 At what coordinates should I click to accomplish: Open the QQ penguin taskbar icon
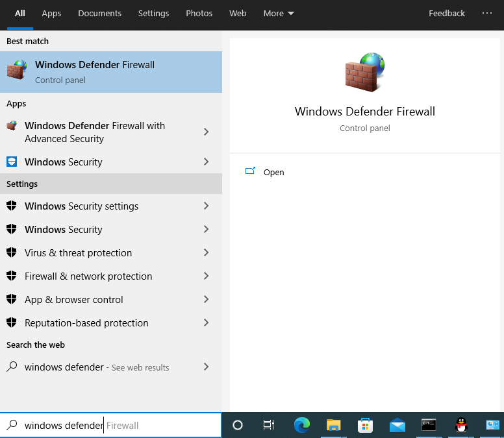(x=461, y=425)
